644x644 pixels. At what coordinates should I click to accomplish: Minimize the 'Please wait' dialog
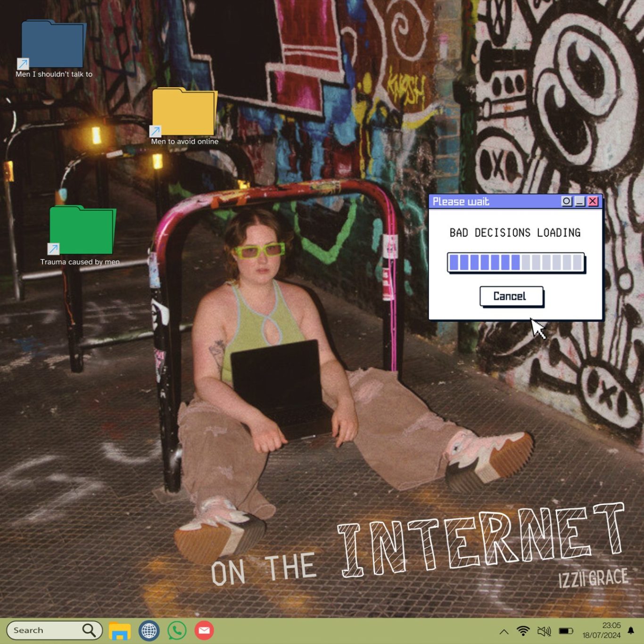580,201
